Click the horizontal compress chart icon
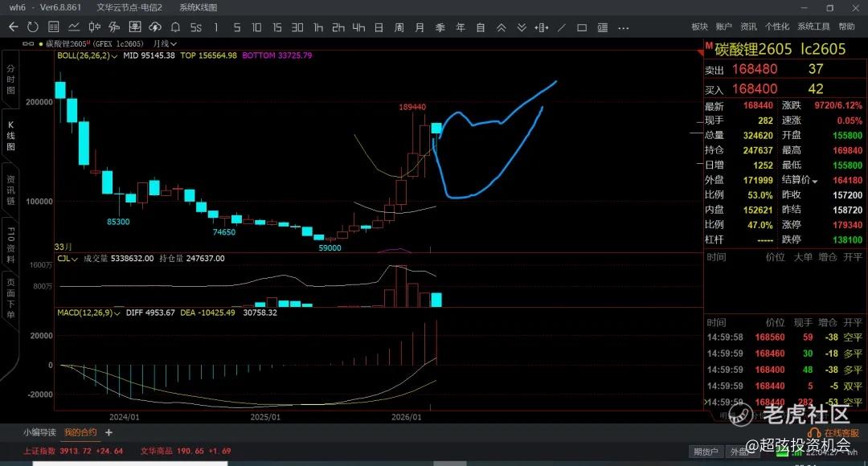The height and width of the screenshot is (466, 868). point(542,27)
